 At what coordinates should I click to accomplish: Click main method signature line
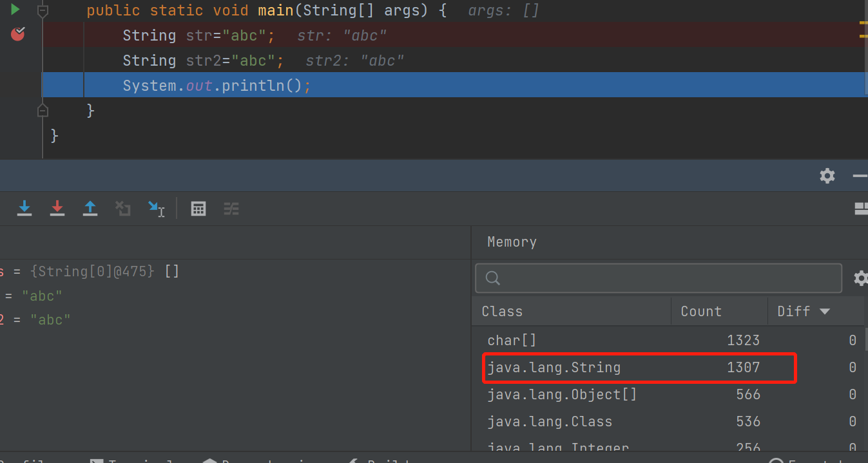click(267, 11)
